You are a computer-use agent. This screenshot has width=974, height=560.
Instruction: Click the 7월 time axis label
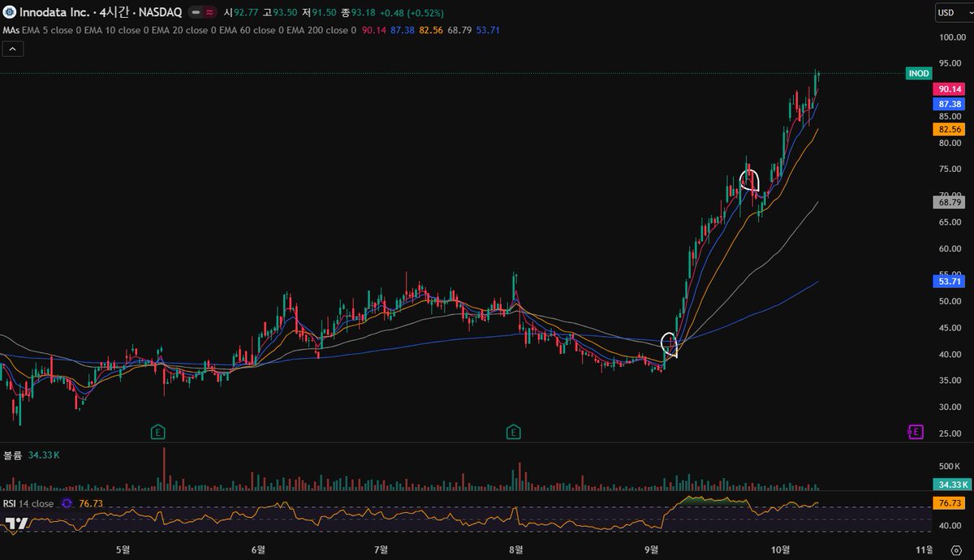382,549
